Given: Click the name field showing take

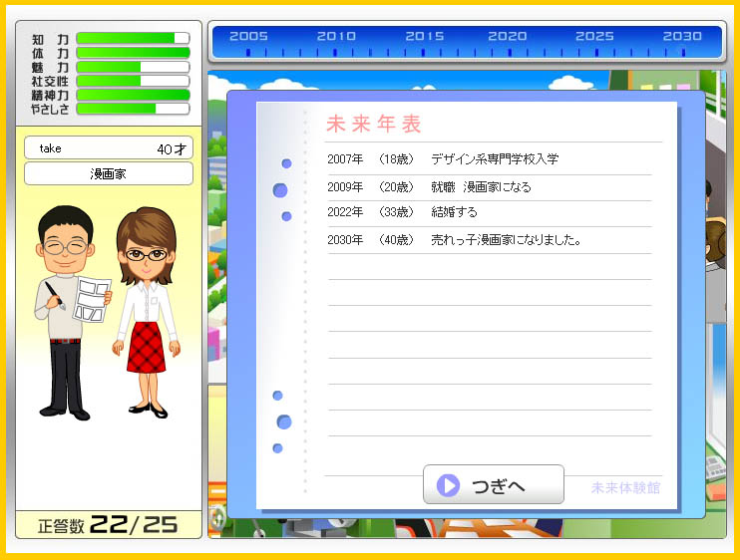Looking at the screenshot, I should point(108,148).
